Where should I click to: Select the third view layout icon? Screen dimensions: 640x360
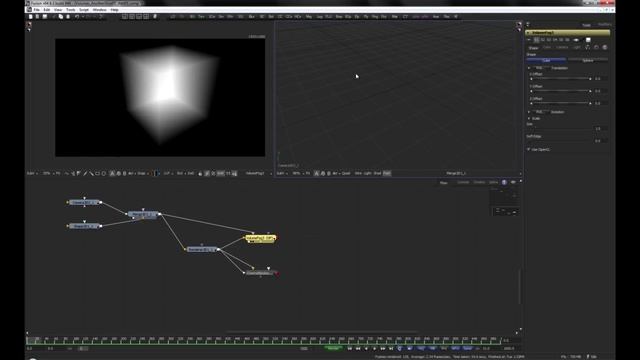pos(139,17)
